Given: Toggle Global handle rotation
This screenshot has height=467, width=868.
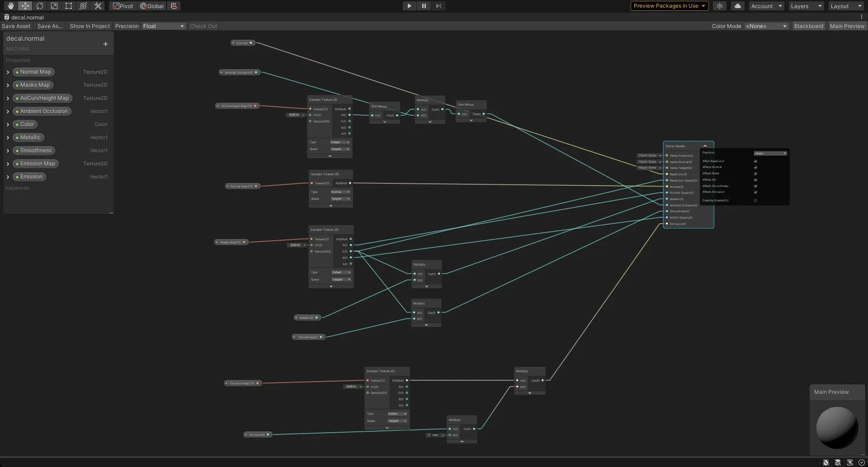Looking at the screenshot, I should pos(152,6).
